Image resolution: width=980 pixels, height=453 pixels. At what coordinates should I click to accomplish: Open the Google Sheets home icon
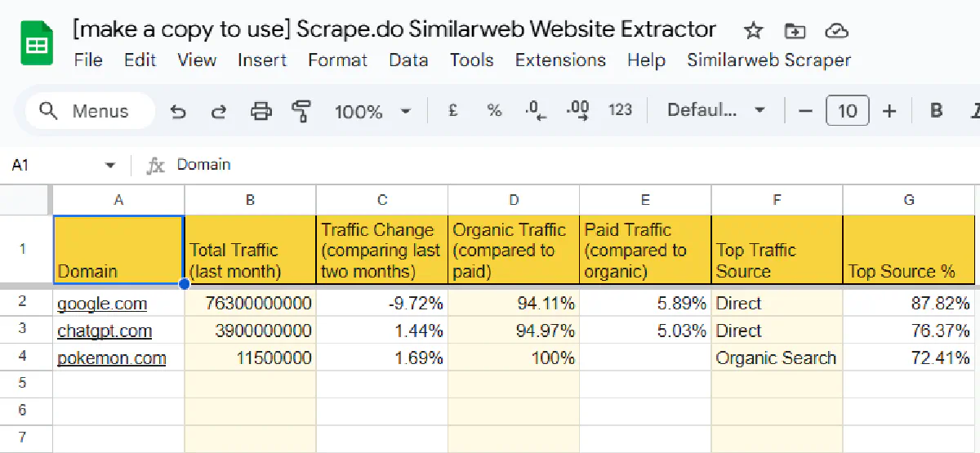tap(37, 45)
